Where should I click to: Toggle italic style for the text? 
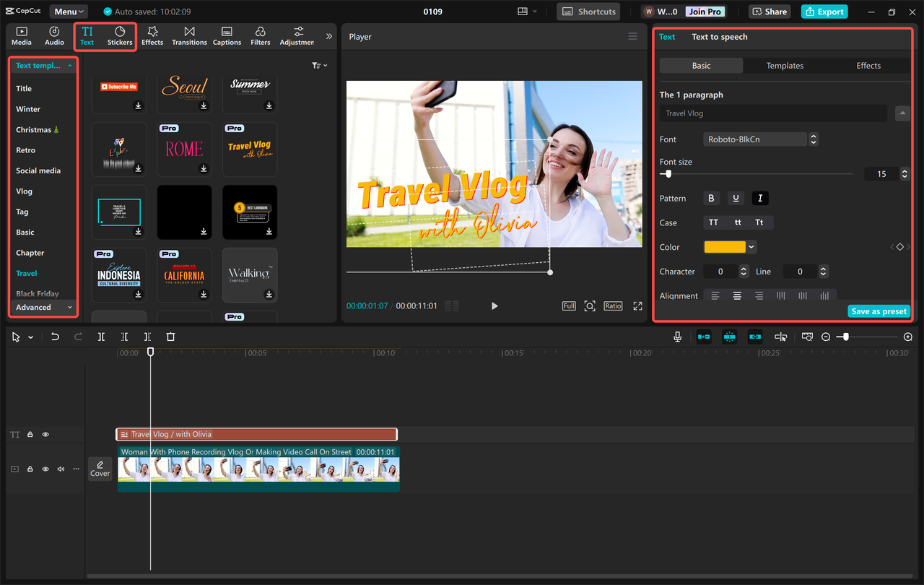point(759,198)
